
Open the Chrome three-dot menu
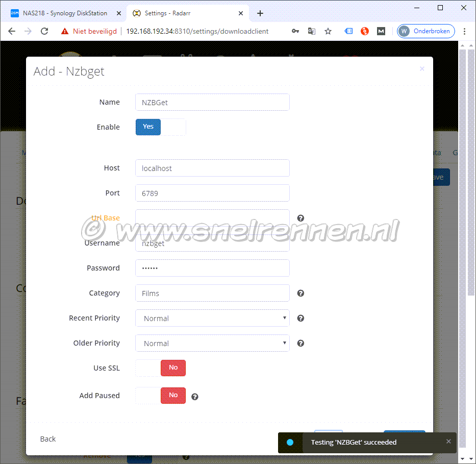(464, 31)
